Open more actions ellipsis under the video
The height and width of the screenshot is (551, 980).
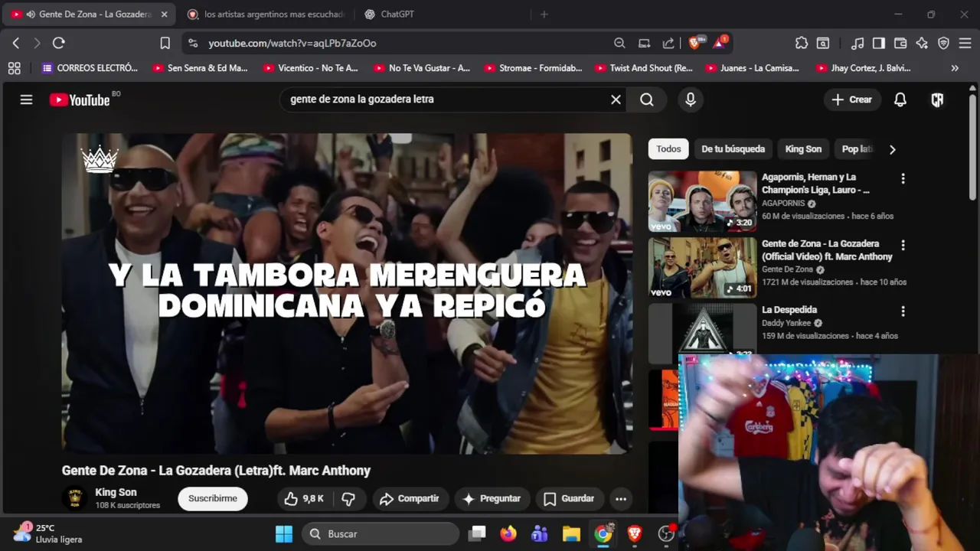pos(621,499)
